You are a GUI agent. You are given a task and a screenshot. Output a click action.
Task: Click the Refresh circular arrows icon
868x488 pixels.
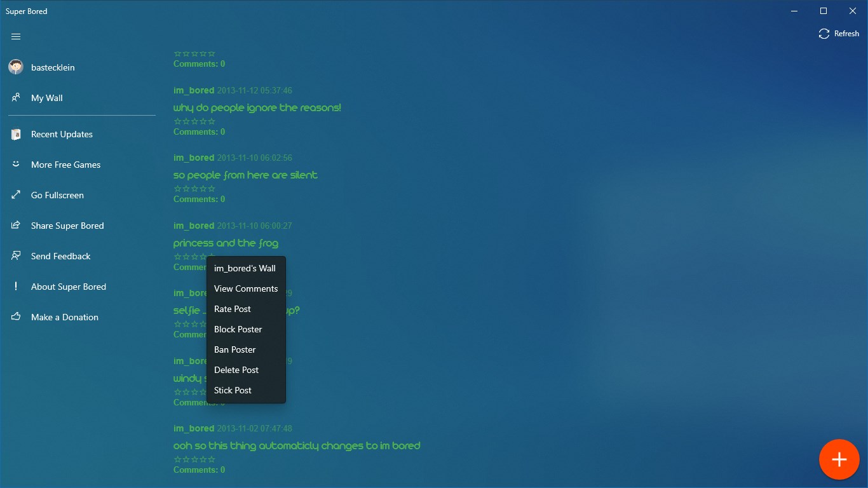tap(824, 34)
